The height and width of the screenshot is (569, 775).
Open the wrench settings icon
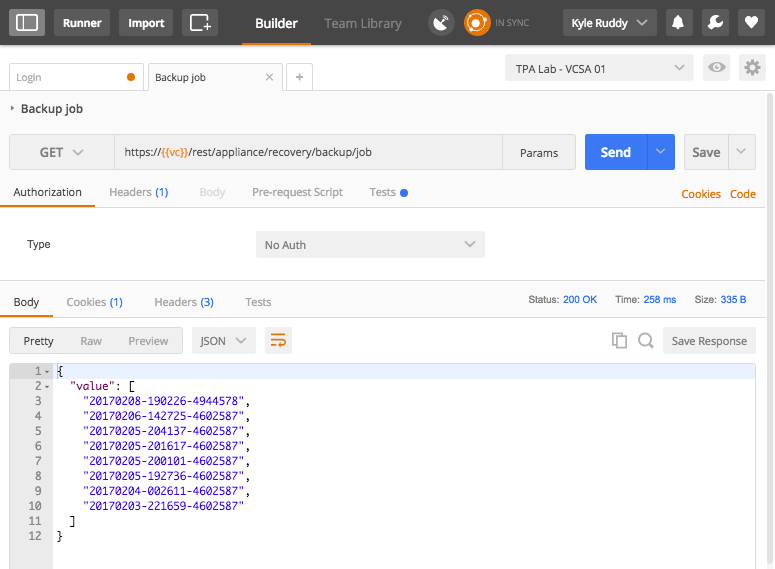[x=714, y=22]
